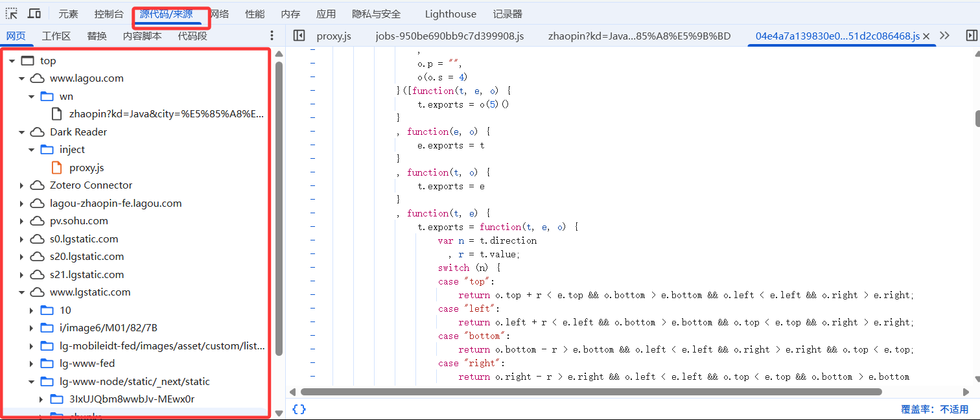Click the pretty print braces icon
The image size is (980, 420).
click(299, 409)
